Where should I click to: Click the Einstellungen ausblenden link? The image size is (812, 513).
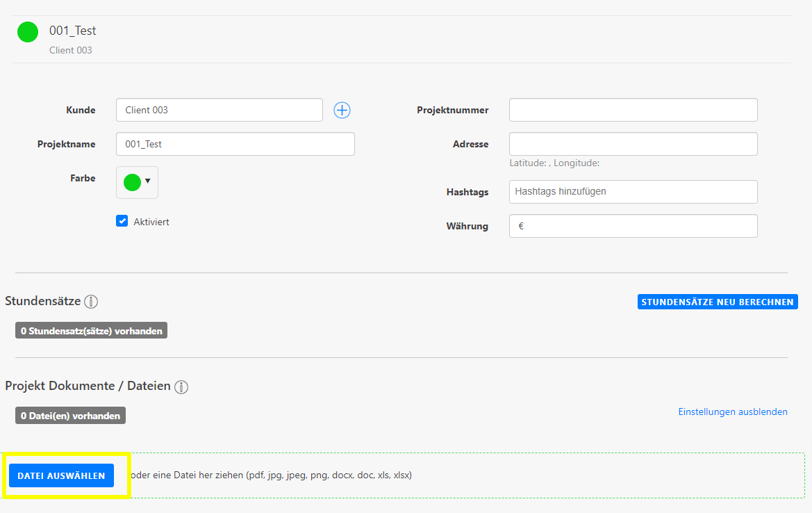(733, 412)
